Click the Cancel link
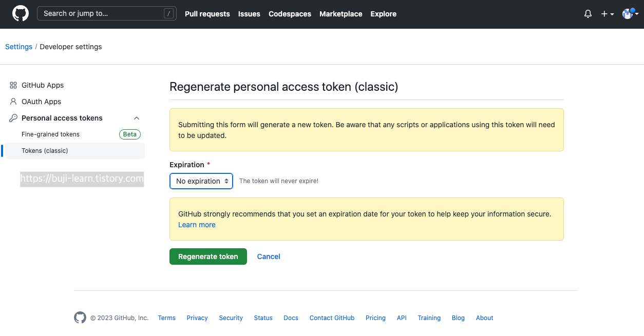The image size is (644, 336). tap(269, 256)
